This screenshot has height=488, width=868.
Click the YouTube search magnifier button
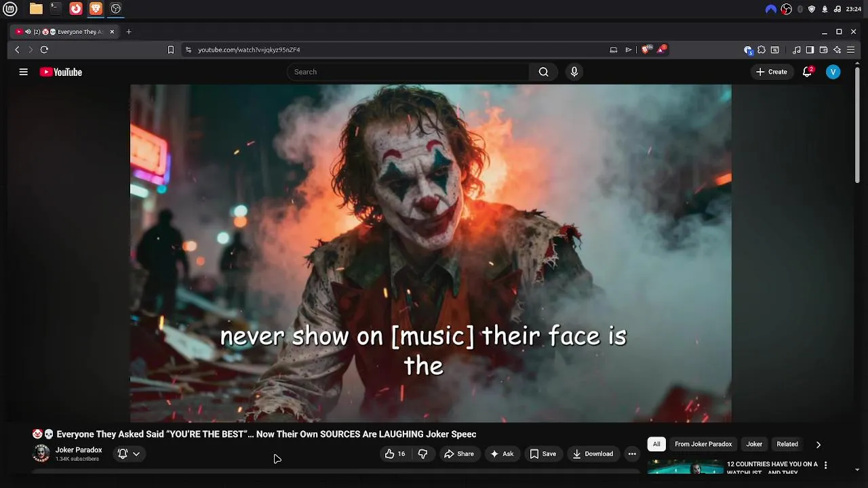click(543, 72)
